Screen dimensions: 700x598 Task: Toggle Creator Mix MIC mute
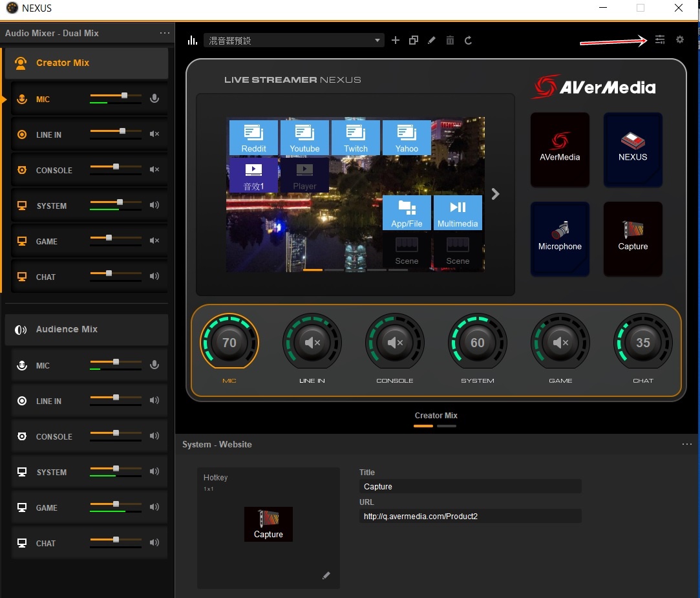154,98
